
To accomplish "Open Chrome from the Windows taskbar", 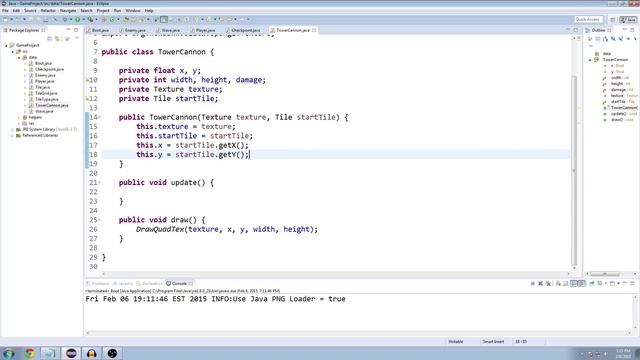I will click(x=29, y=353).
